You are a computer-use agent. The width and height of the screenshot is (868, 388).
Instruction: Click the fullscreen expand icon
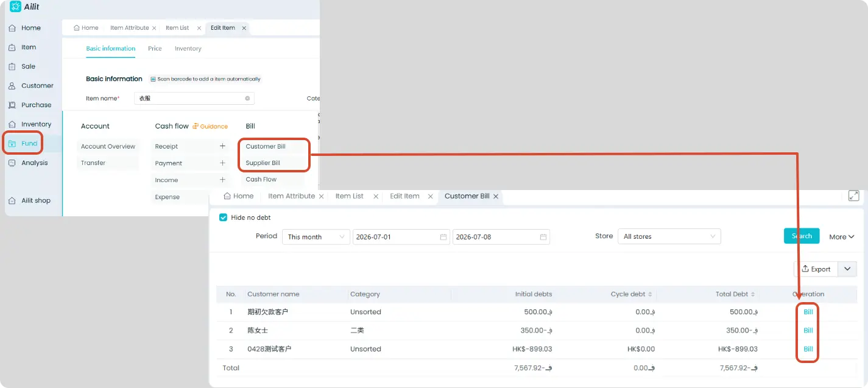point(854,196)
